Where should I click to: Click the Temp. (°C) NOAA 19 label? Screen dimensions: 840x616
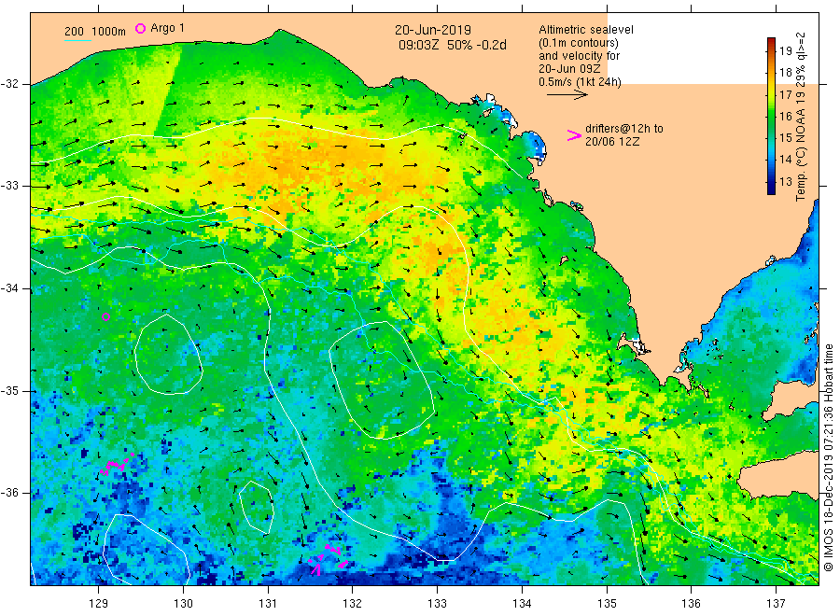tap(801, 117)
